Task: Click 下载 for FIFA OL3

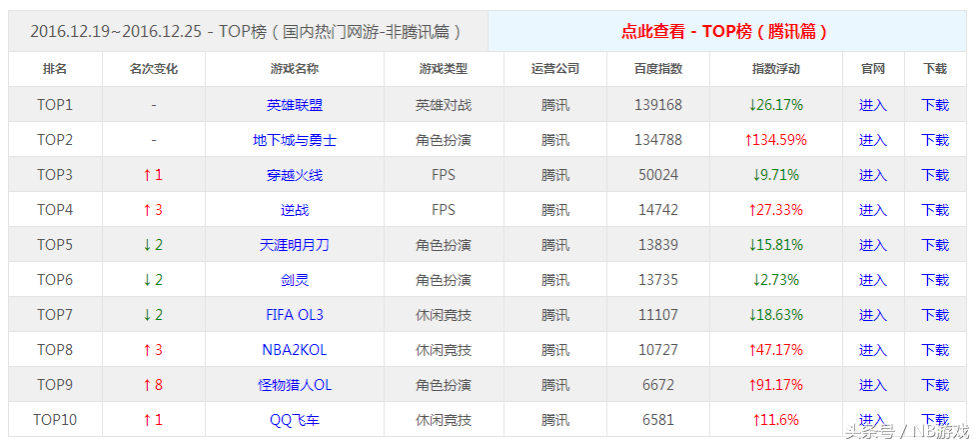Action: coord(935,315)
